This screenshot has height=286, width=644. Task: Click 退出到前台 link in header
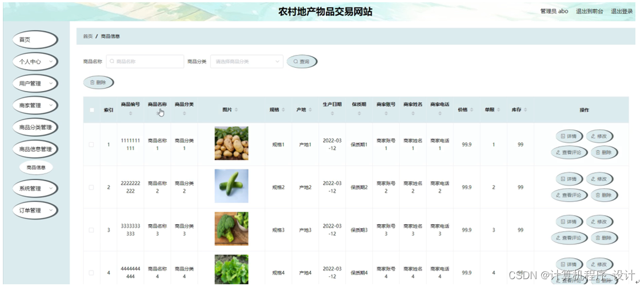click(x=589, y=11)
